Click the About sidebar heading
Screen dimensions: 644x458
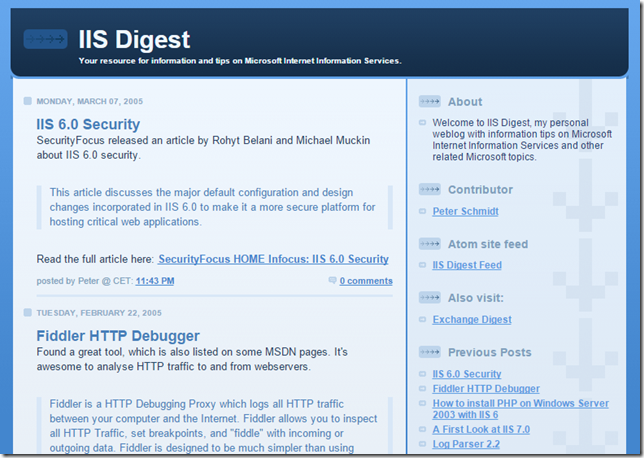tap(465, 101)
